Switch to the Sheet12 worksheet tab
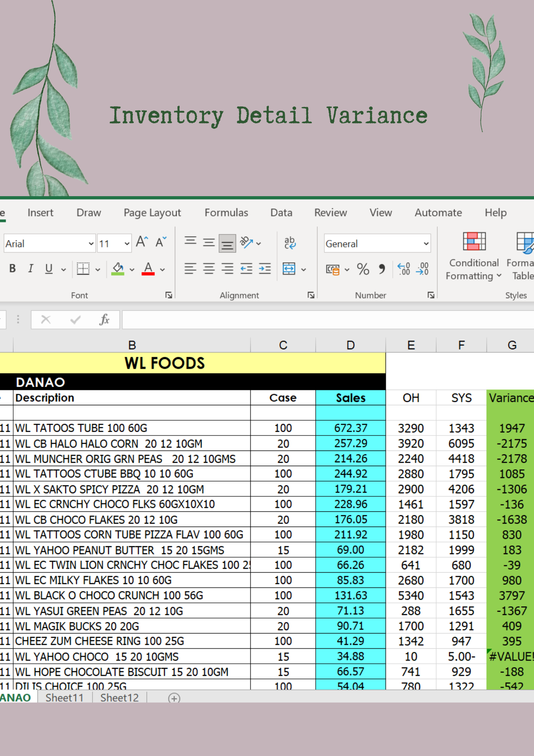The height and width of the screenshot is (756, 534). point(119,698)
